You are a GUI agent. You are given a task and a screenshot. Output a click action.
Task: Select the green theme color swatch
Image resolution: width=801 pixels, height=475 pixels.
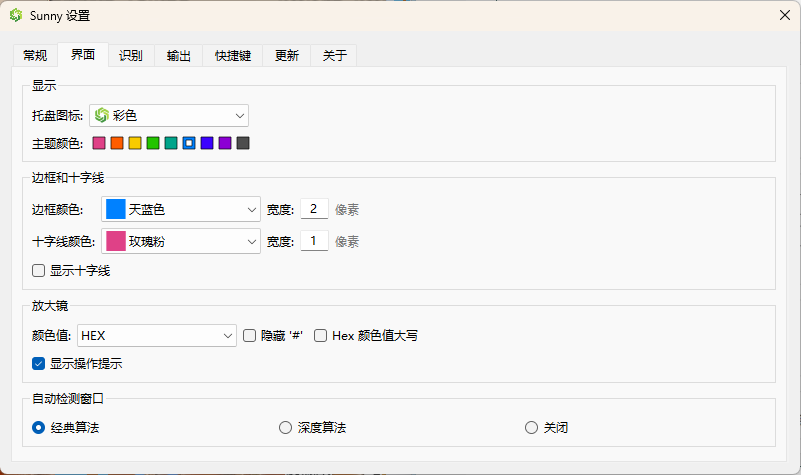(153, 143)
